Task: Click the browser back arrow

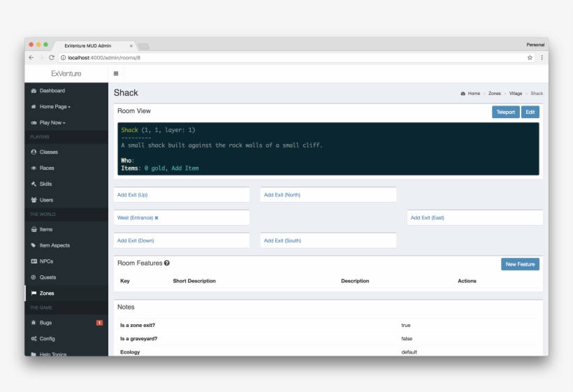Action: pyautogui.click(x=31, y=58)
